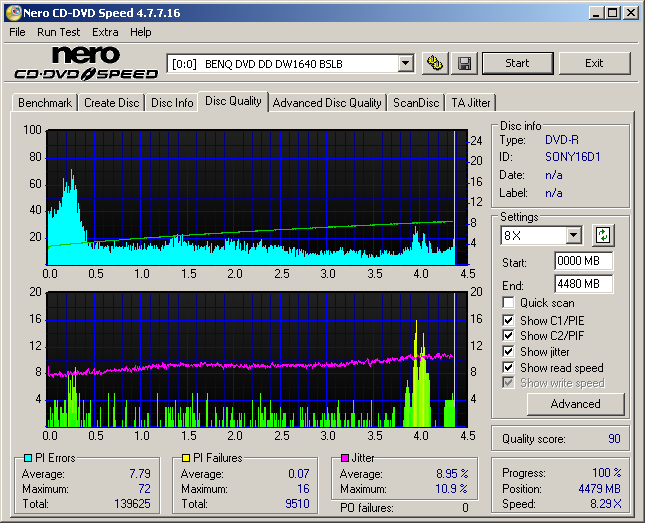Viewport: 645px width, 523px height.
Task: Expand the 8X speed dropdown
Action: click(573, 236)
